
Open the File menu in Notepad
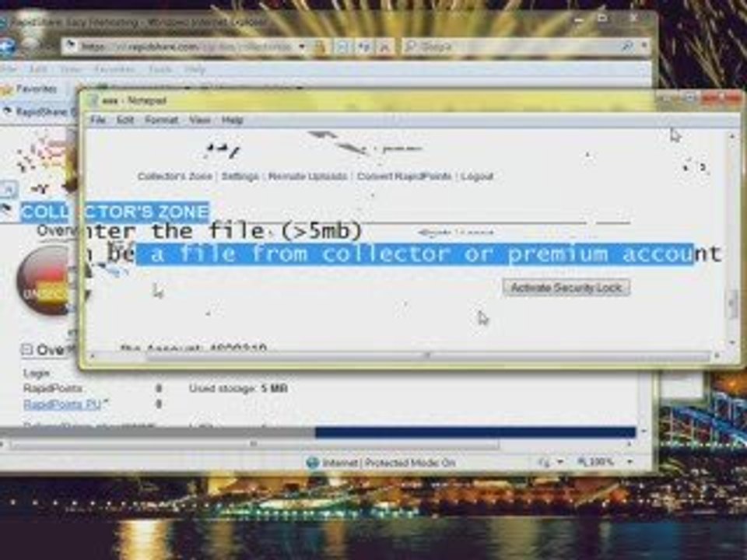coord(98,120)
